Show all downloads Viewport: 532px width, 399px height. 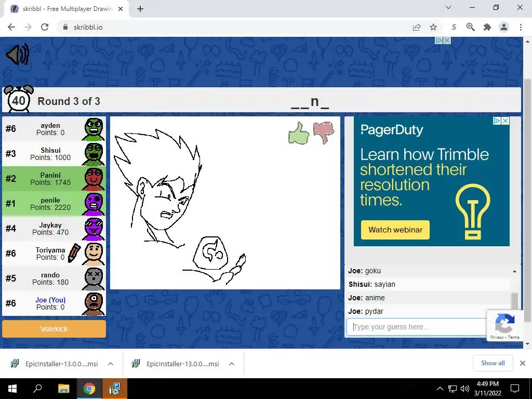pos(493,363)
